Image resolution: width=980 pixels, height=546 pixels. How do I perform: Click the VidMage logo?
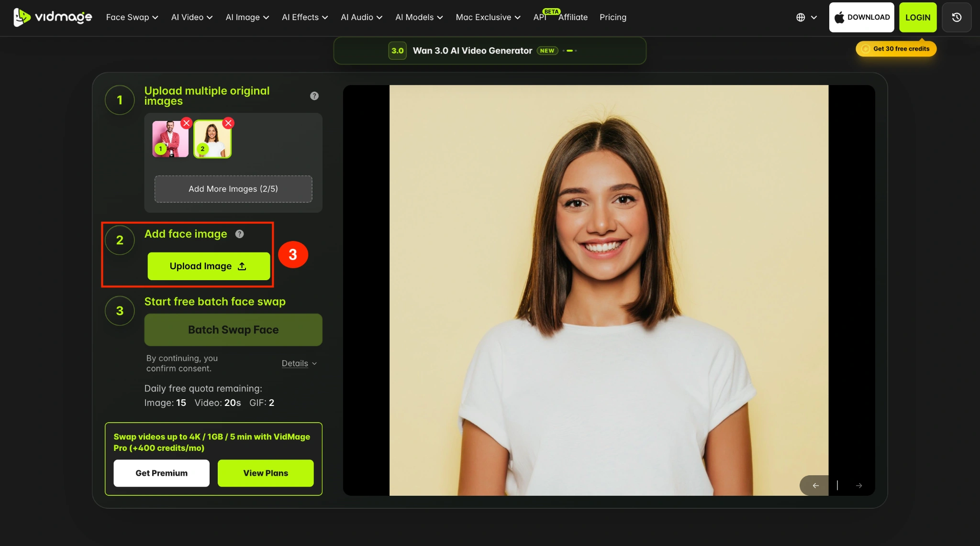tap(53, 17)
